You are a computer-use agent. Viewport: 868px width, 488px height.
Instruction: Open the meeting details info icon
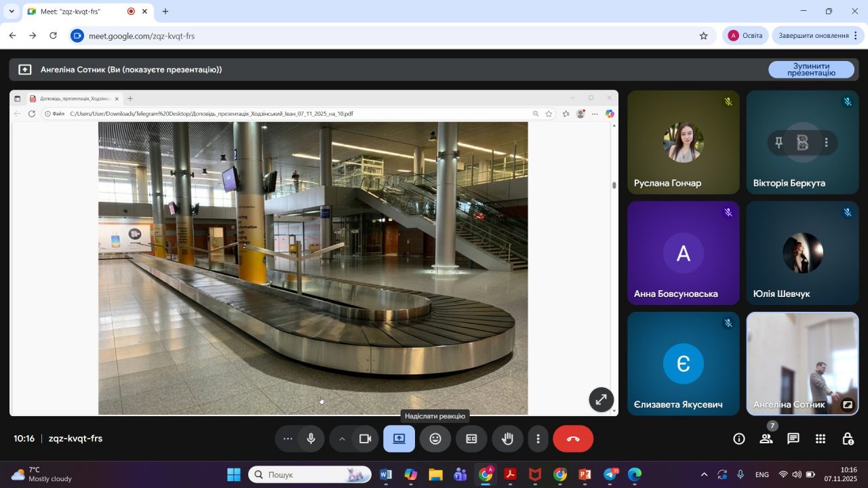739,439
